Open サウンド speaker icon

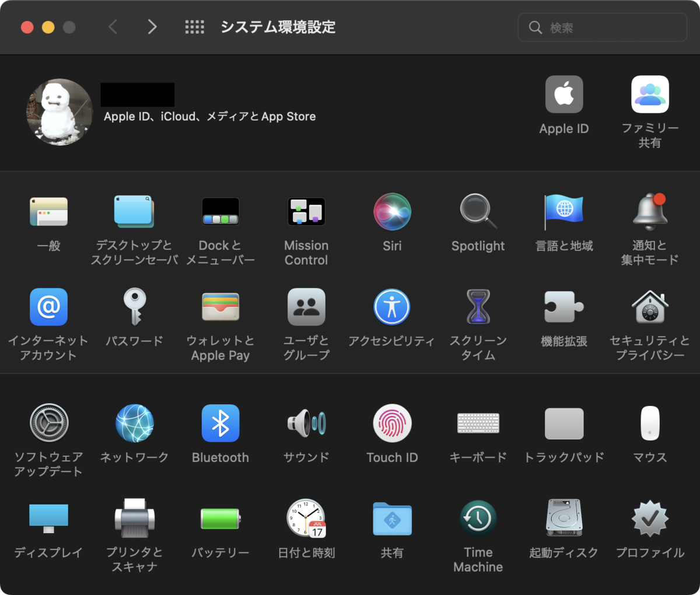coord(306,423)
